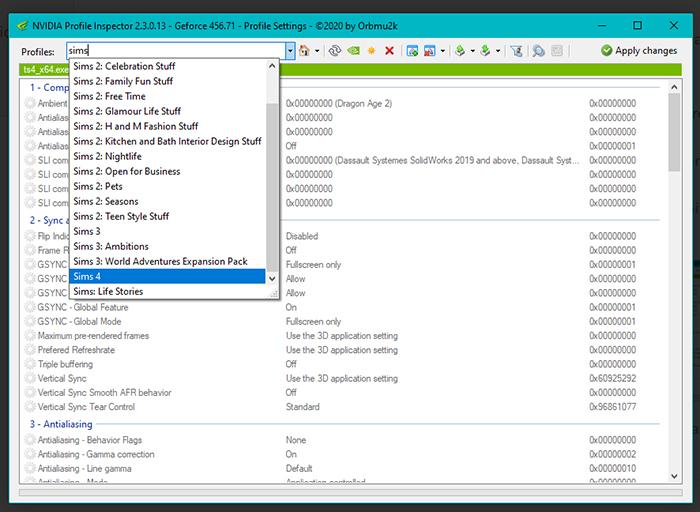
Task: Choose Sims 2: Nightlife profile
Action: point(167,156)
